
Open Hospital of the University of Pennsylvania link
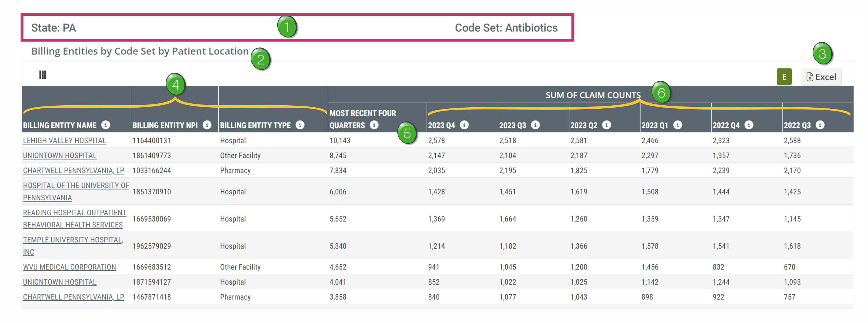76,185
